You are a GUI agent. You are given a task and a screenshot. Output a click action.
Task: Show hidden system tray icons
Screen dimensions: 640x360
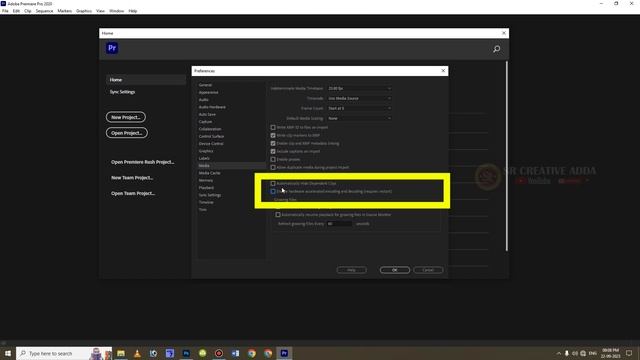coord(558,353)
